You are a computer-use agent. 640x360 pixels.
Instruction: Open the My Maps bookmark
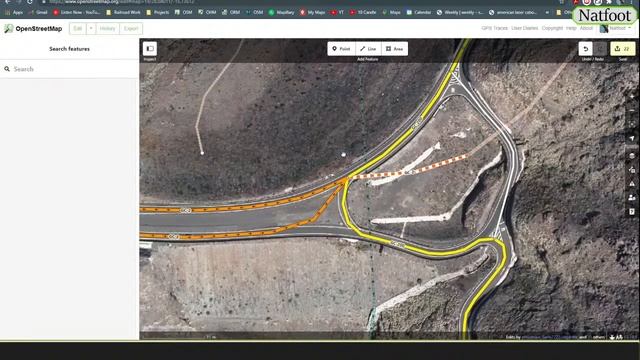[313, 13]
